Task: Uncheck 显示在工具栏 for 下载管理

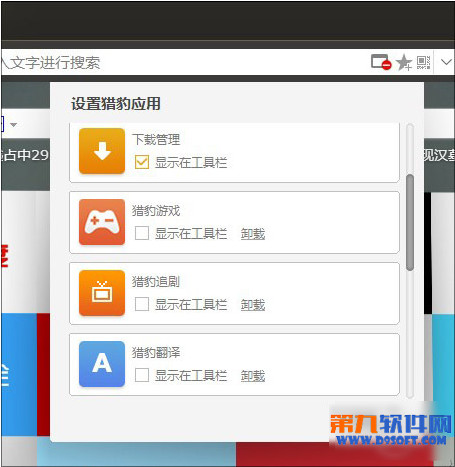Action: tap(142, 162)
